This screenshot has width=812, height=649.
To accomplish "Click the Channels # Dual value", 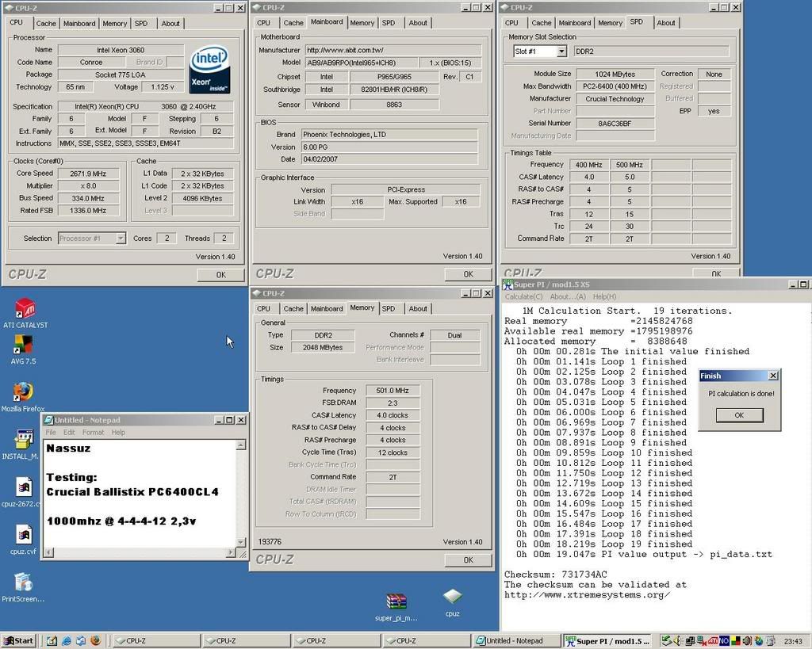I will (x=454, y=335).
